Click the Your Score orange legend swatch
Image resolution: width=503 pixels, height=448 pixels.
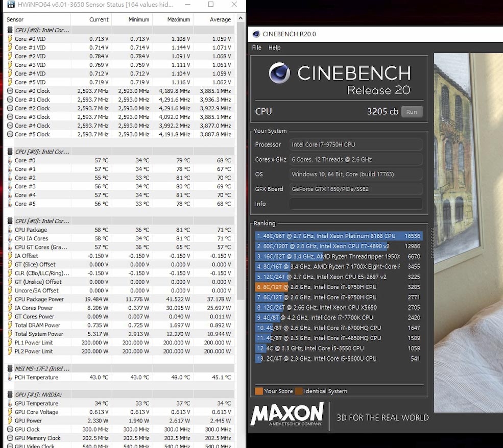point(258,391)
